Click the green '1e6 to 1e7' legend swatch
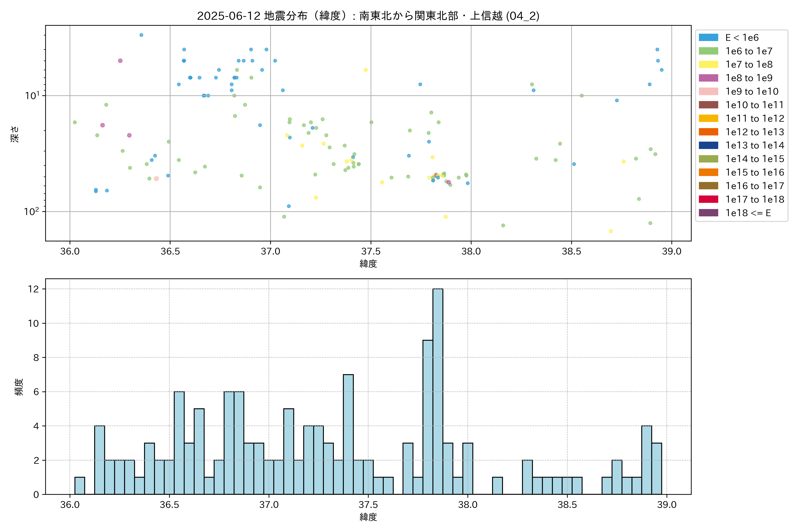This screenshot has width=798, height=532. coord(708,51)
